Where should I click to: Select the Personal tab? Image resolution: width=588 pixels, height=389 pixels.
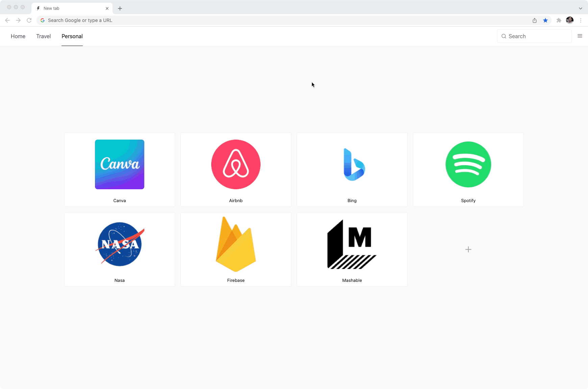click(72, 36)
